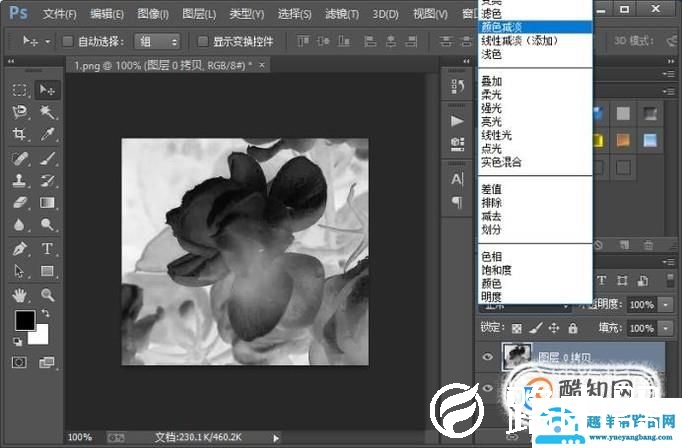Apply the orange style swatch
The image size is (682, 448).
(x=623, y=140)
